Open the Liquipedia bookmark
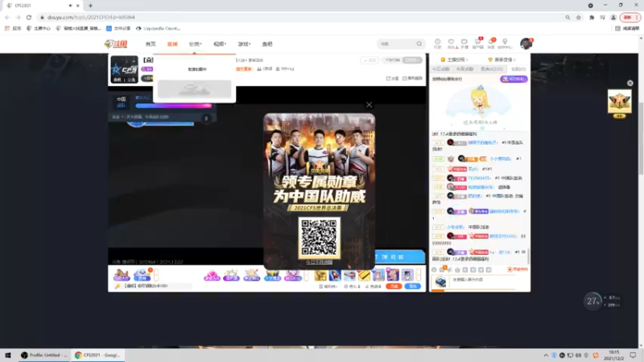This screenshot has height=362, width=644. coord(158,28)
